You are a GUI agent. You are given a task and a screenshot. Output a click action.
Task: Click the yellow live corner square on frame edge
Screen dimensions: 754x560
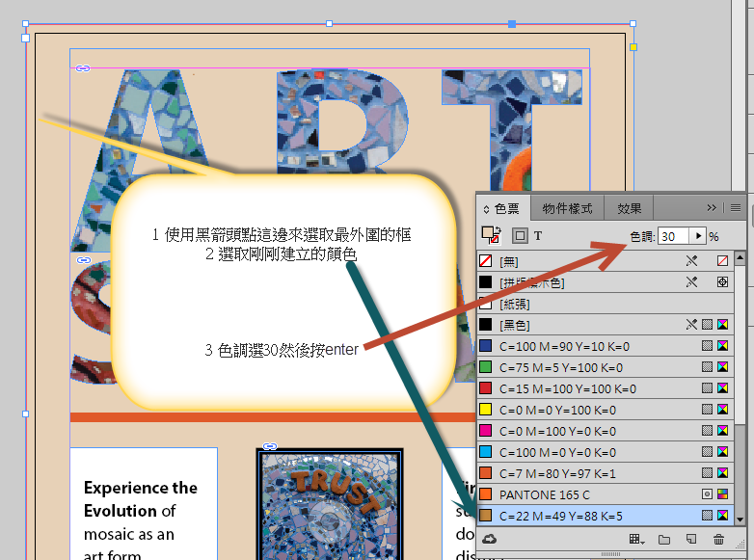click(633, 46)
